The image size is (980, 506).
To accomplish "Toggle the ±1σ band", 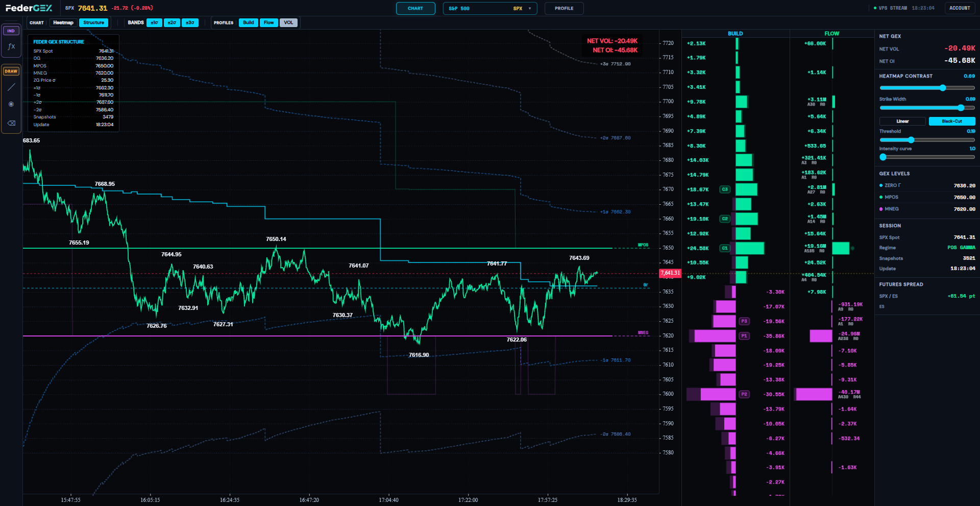I will (154, 22).
